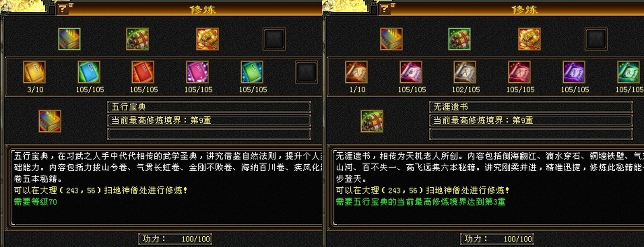Image resolution: width=644 pixels, height=247 pixels.
Task: Select the purple scroll in right panel
Action: tap(574, 72)
